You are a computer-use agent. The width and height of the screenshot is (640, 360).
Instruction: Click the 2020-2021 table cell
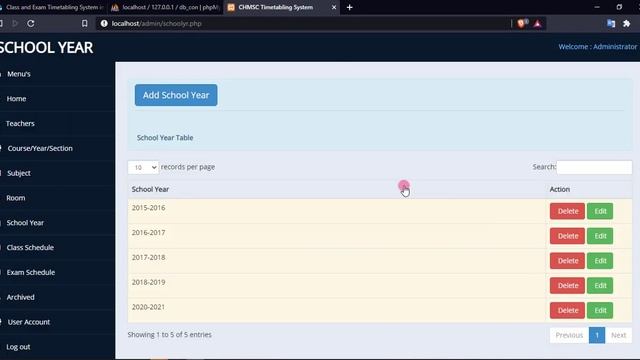coord(336,311)
